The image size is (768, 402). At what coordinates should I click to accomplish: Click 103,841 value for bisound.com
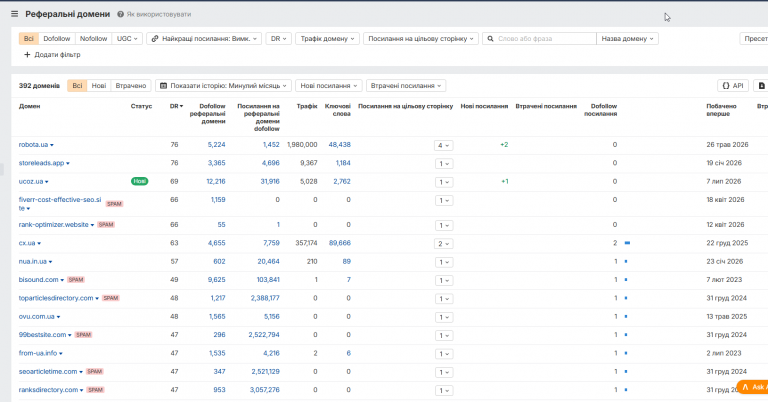point(268,280)
